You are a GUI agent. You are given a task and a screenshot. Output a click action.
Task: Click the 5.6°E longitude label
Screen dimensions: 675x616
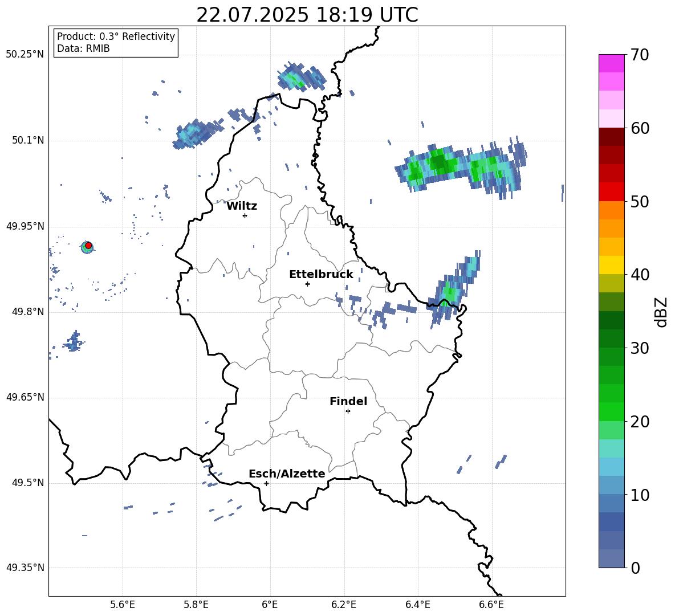tap(123, 605)
